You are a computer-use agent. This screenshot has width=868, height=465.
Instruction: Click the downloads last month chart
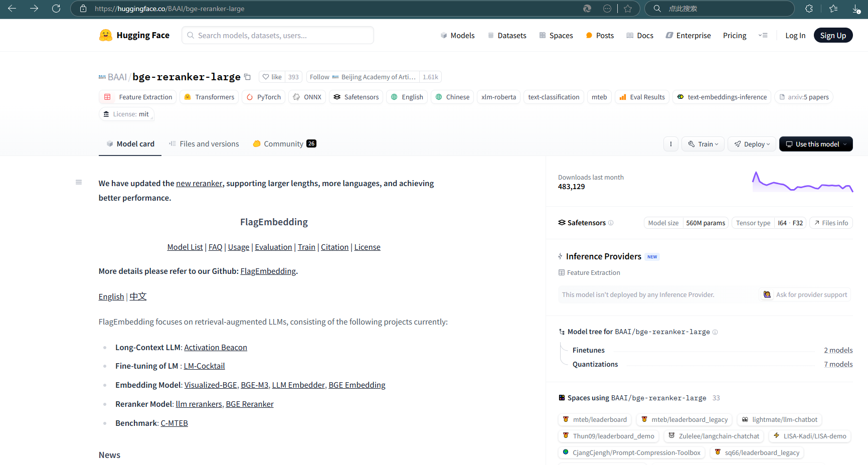pyautogui.click(x=802, y=182)
